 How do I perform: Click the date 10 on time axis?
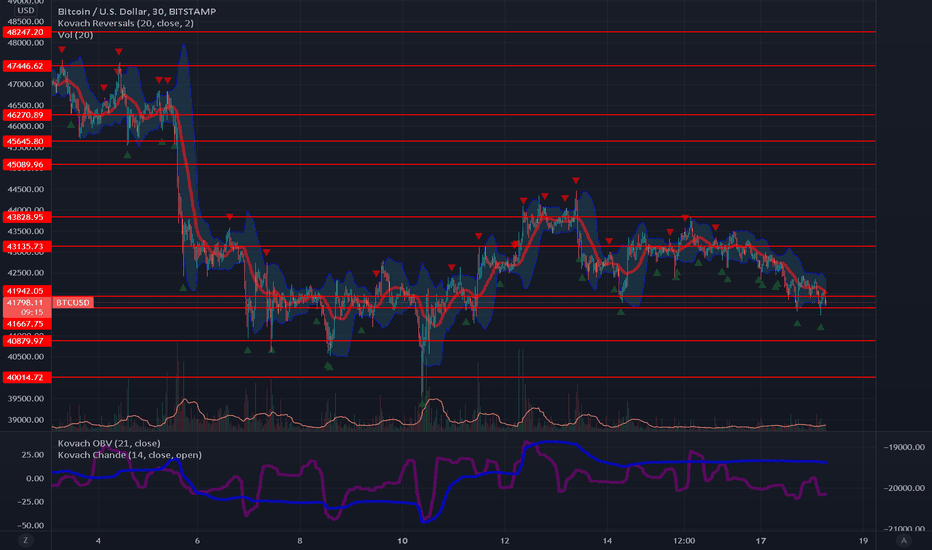[x=402, y=540]
